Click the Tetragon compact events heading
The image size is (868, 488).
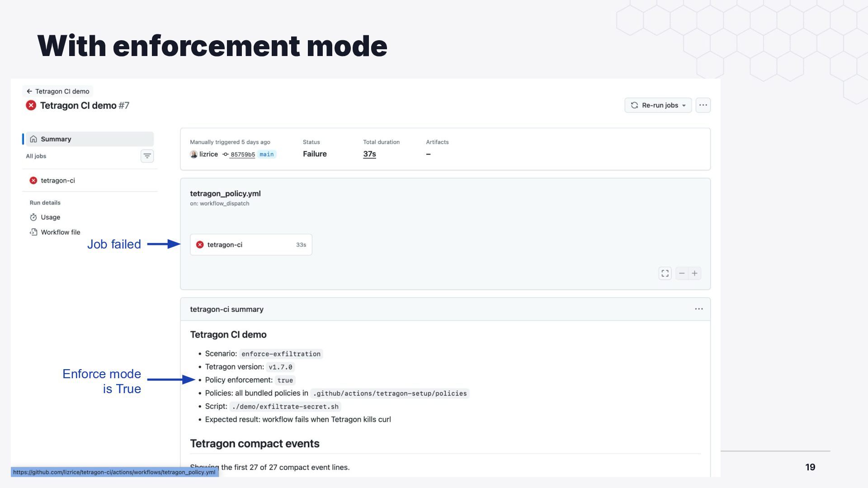tap(255, 444)
